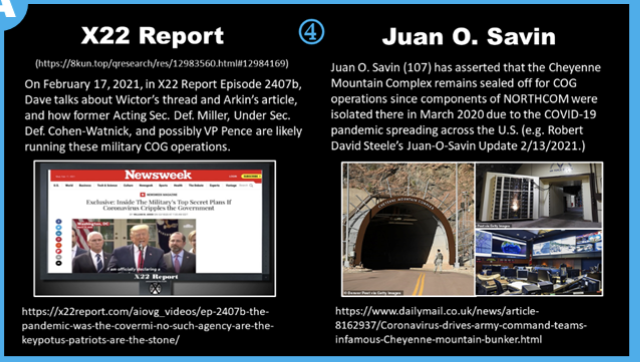
Task: Click the Cheyenne Mountain tunnel entrance photo
Action: (409, 229)
